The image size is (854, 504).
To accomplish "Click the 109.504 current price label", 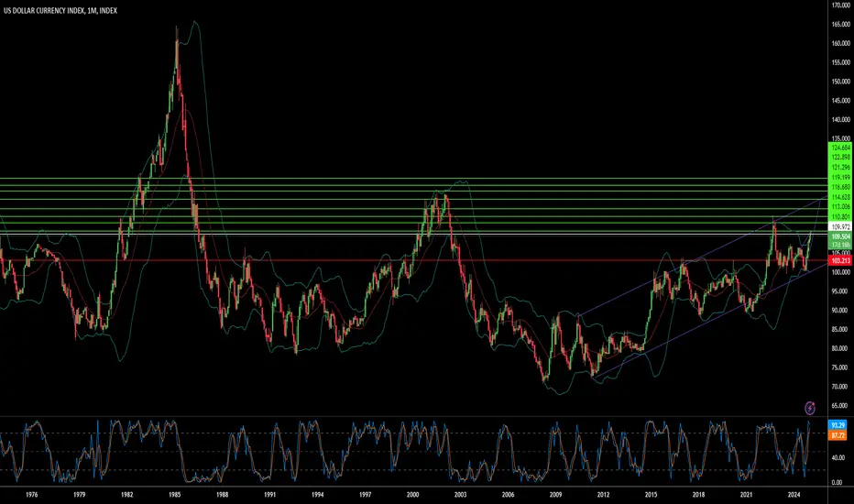I will [841, 237].
